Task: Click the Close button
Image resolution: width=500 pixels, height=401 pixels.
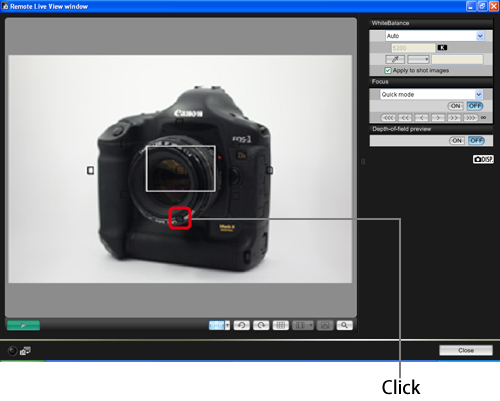Action: pyautogui.click(x=466, y=350)
